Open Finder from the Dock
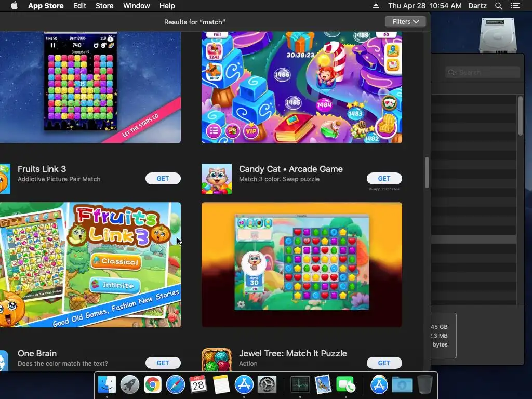 pos(107,385)
